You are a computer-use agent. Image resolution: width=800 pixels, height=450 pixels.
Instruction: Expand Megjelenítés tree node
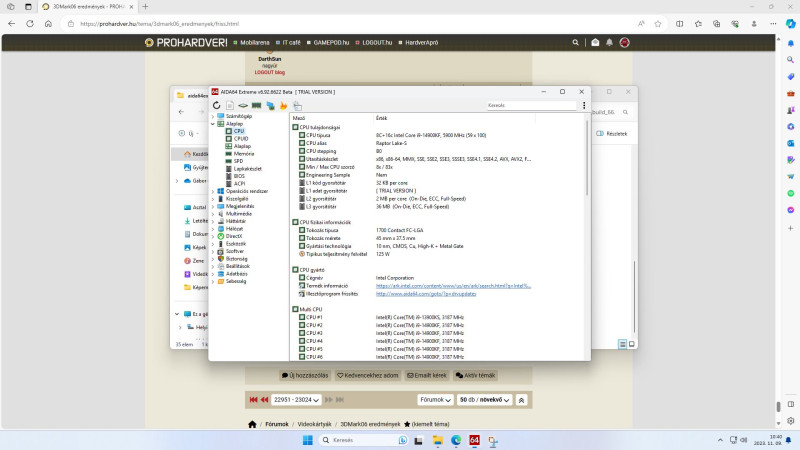(x=213, y=206)
